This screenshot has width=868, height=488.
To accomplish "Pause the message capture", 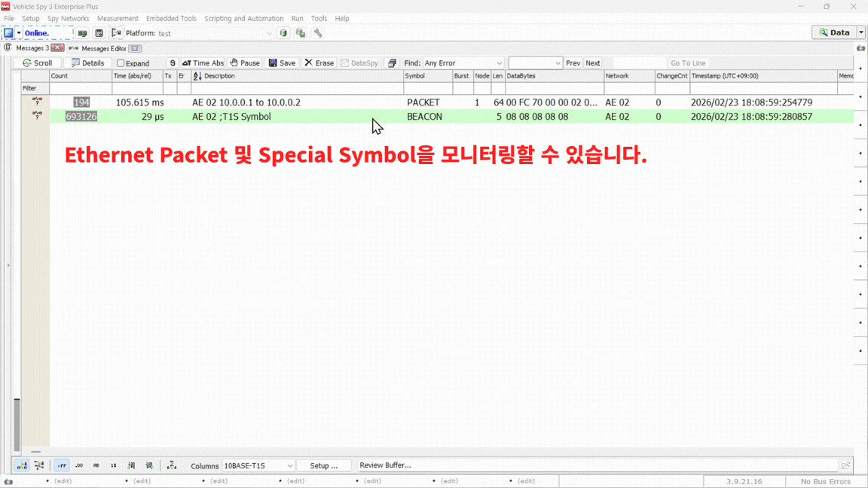I will [245, 63].
